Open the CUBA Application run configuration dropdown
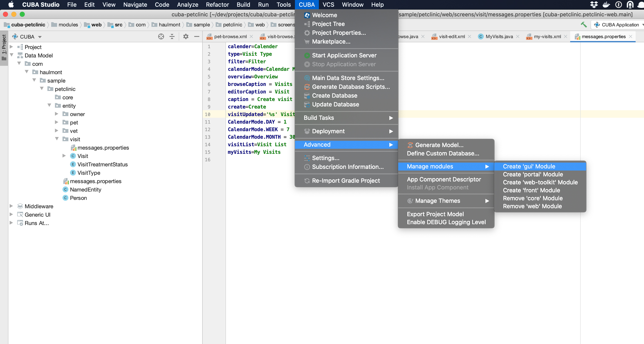 617,25
